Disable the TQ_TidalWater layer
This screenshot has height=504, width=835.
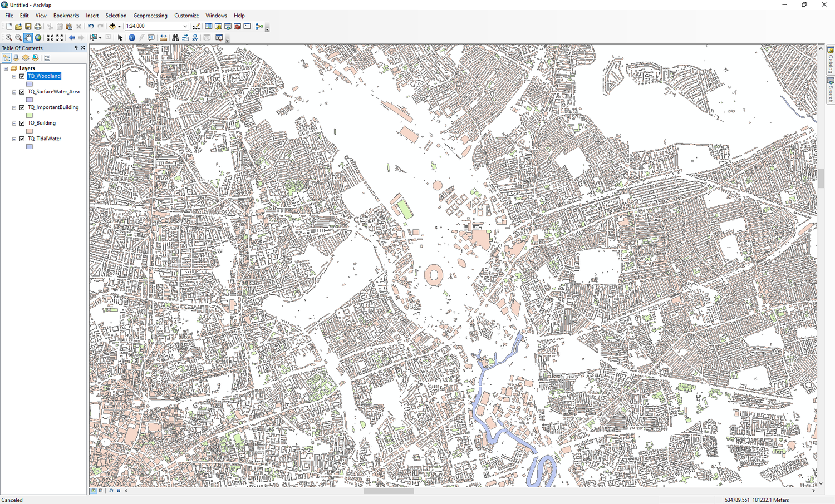[x=22, y=139]
